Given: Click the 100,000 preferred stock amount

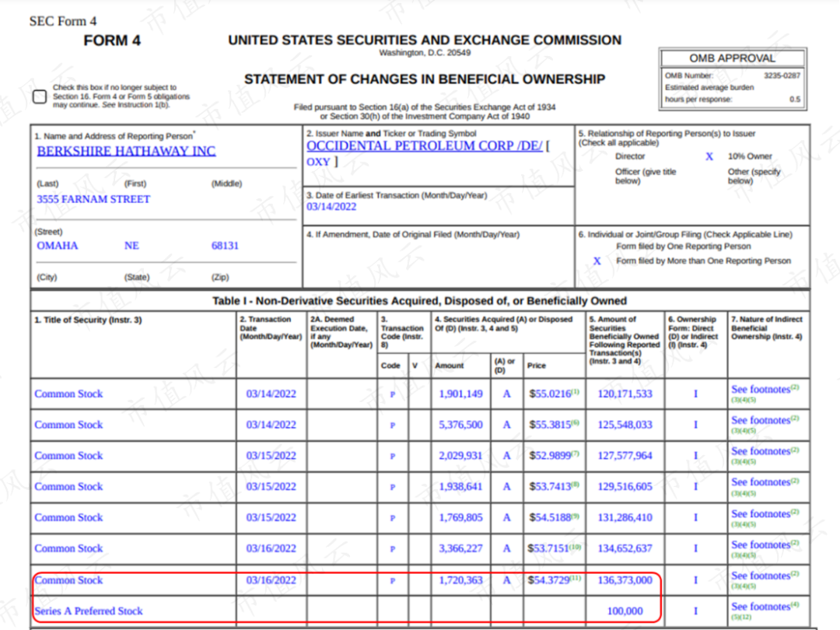Looking at the screenshot, I should pyautogui.click(x=625, y=611).
